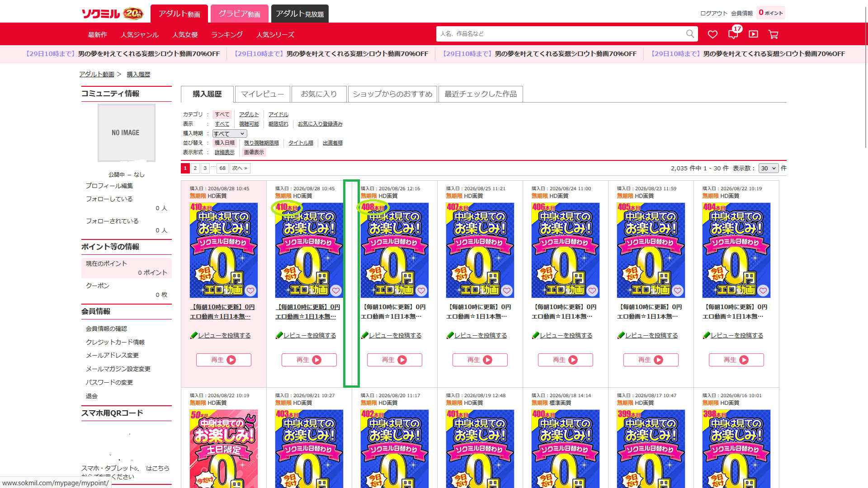
Task: Open 購入履歴 breadcrumb link
Action: [138, 74]
